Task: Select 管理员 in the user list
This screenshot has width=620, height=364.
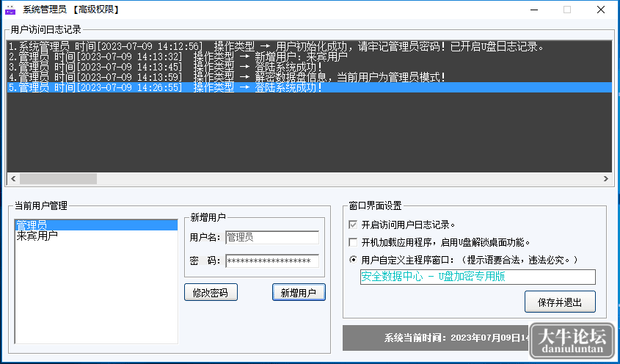Action: pos(96,225)
